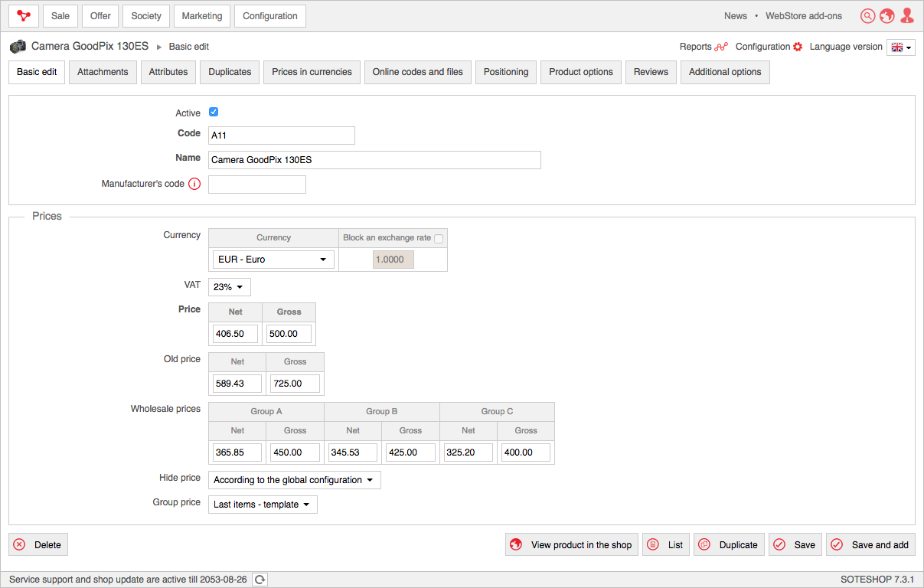Click the refresh icon beside support date

pos(260,580)
